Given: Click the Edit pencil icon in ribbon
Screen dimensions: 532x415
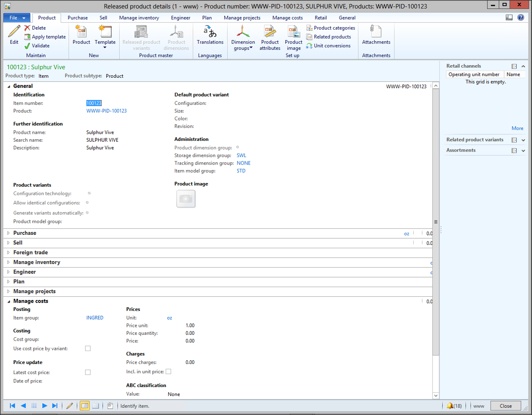Looking at the screenshot, I should click(x=14, y=32).
